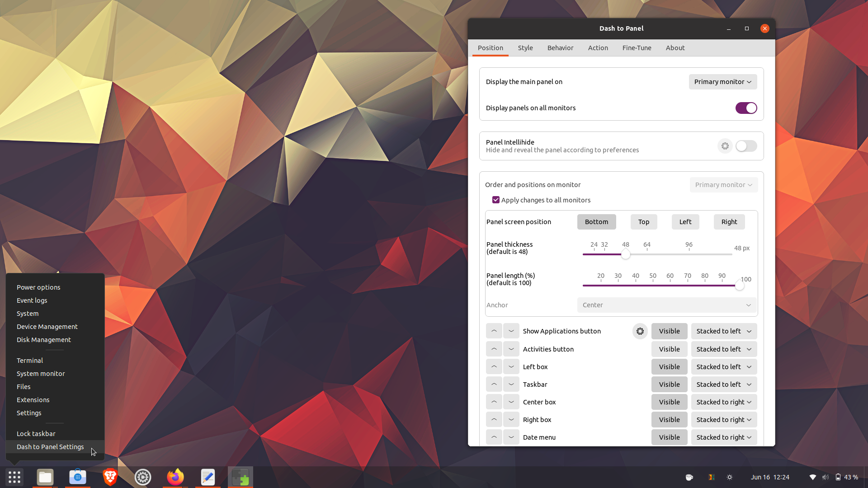Screen dimensions: 868x488
Task: Open the Brave browser from the taskbar
Action: 110,477
